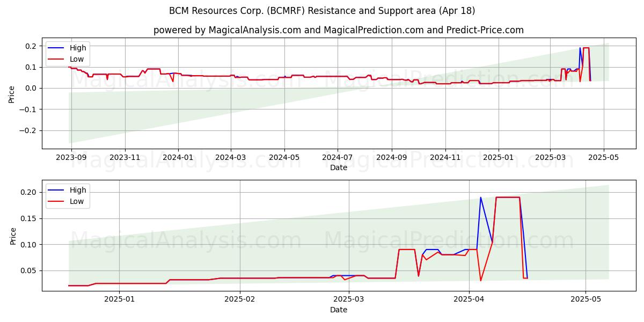Click the '2025-01' x-axis label in bottom chart
The height and width of the screenshot is (322, 644).
pyautogui.click(x=119, y=300)
